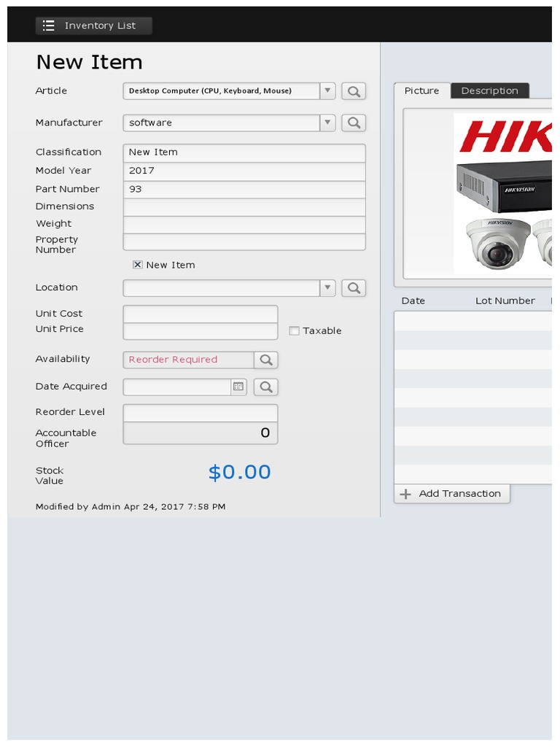Search locations with the magnifier button
Viewport: 560px width, 747px height.
[354, 287]
